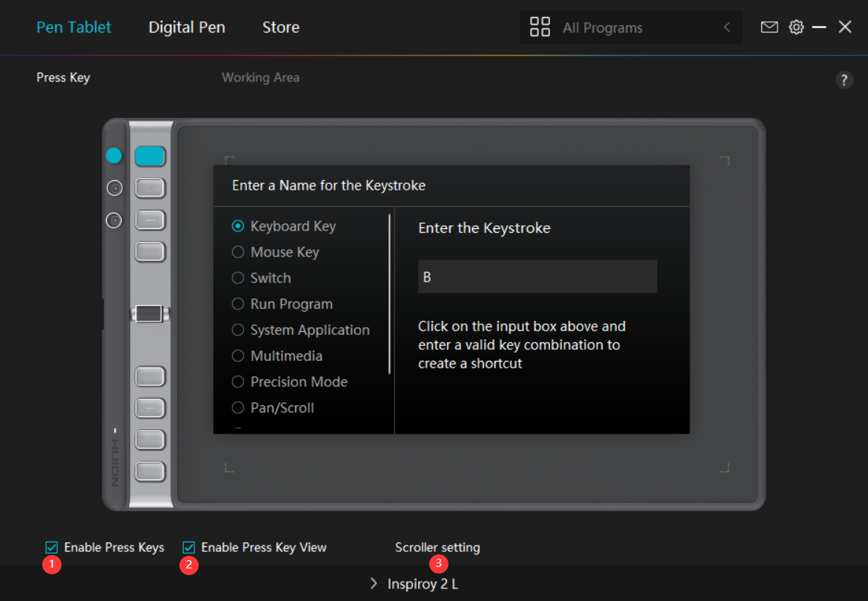
Task: Click the help question mark icon
Action: (x=844, y=80)
